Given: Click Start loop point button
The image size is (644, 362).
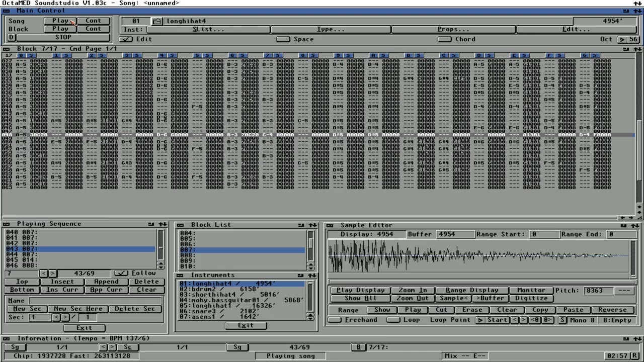Looking at the screenshot, I should click(497, 320).
